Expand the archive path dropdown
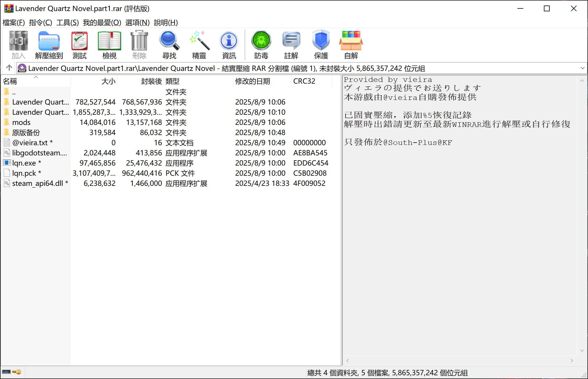Viewport: 588px width, 379px height. (x=582, y=68)
